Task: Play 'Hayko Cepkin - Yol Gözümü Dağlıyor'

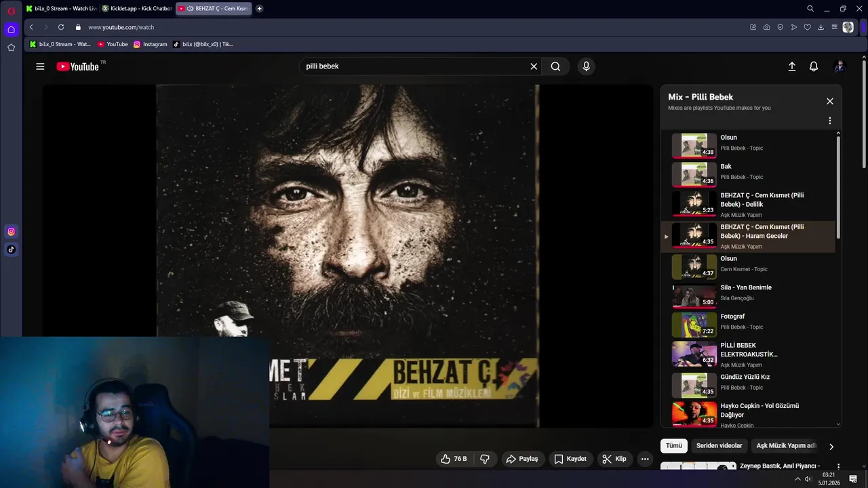Action: coord(749,413)
